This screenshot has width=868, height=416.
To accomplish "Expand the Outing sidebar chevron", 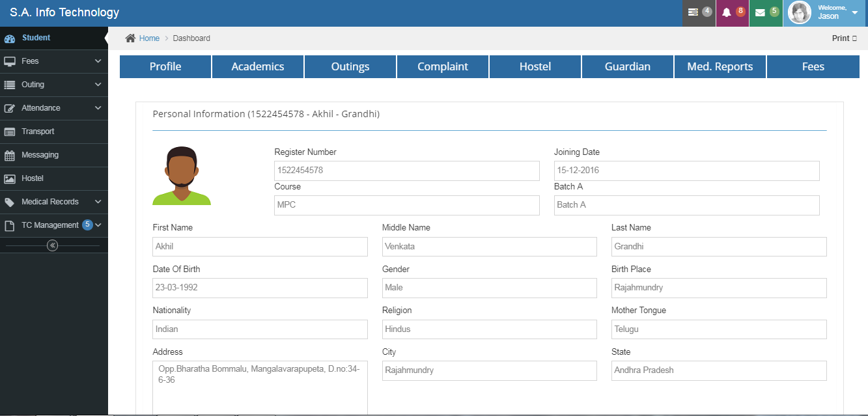I will click(x=98, y=85).
